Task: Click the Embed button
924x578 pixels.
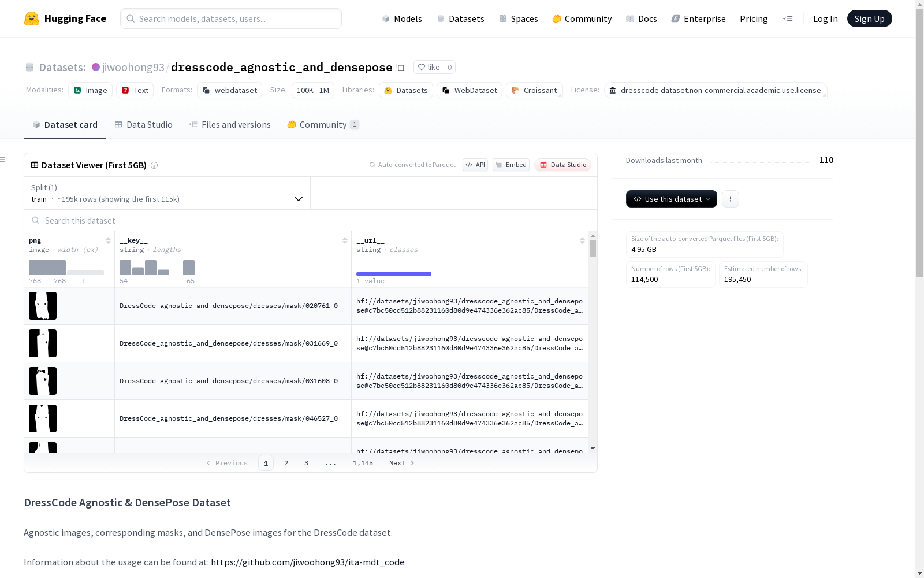Action: click(511, 165)
